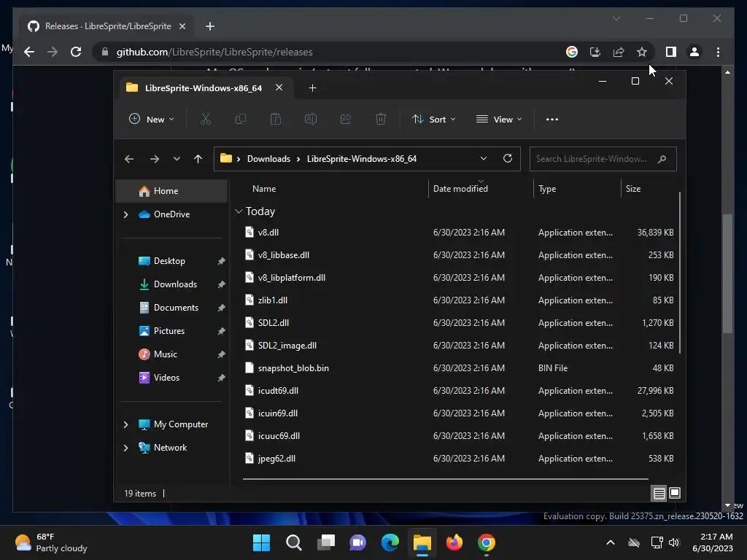Click Explorer file list vertical scrollbar
The width and height of the screenshot is (747, 560).
coord(679,273)
